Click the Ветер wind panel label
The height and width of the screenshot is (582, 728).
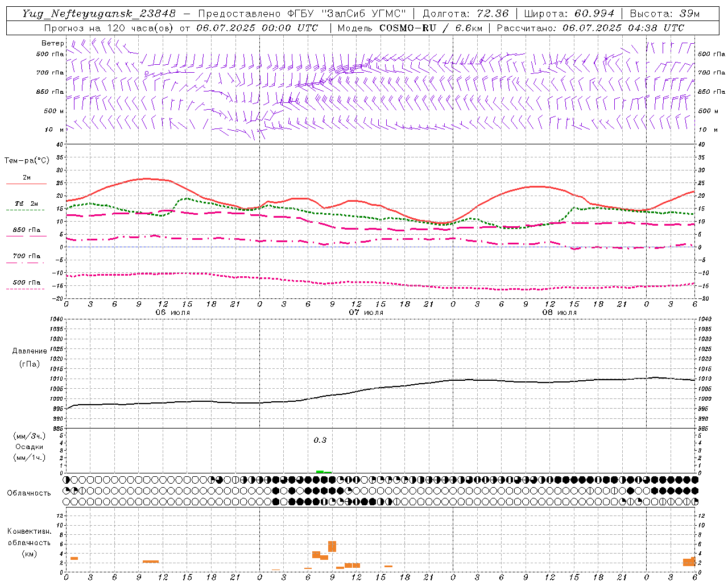(x=53, y=43)
